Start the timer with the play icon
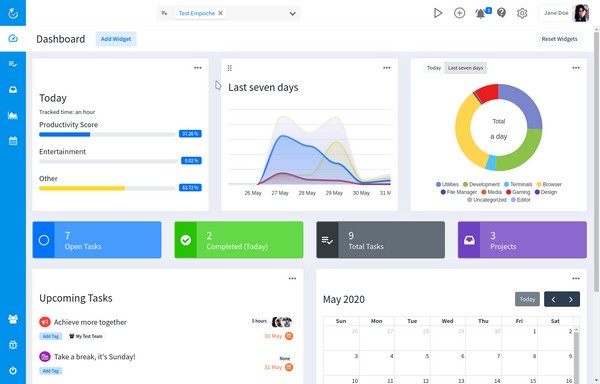The width and height of the screenshot is (600, 384). (438, 13)
